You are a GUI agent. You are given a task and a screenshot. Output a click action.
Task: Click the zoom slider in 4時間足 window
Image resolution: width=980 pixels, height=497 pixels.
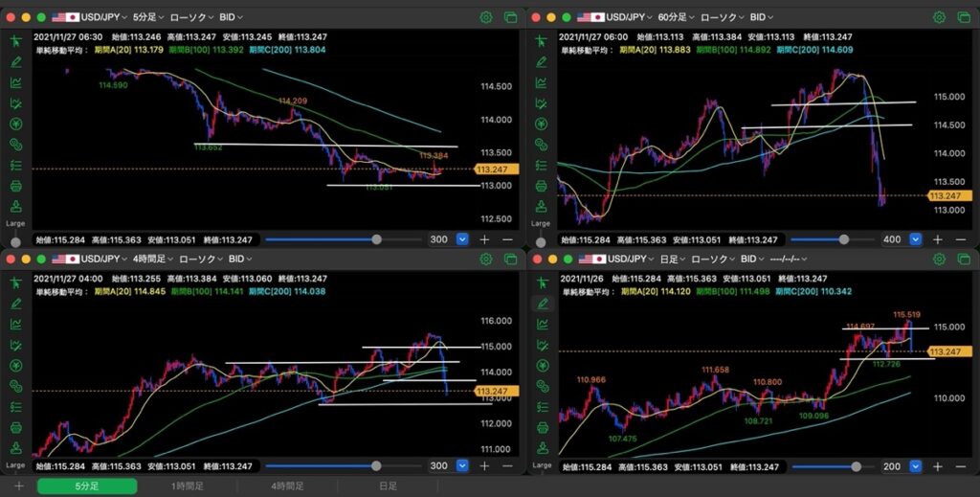344,465
